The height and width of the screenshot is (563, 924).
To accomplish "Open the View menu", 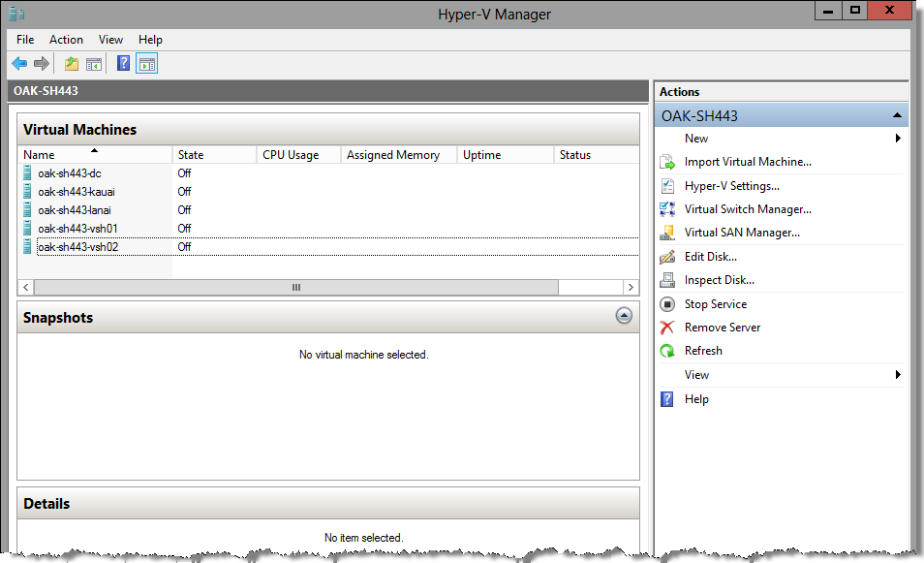I will coord(110,40).
